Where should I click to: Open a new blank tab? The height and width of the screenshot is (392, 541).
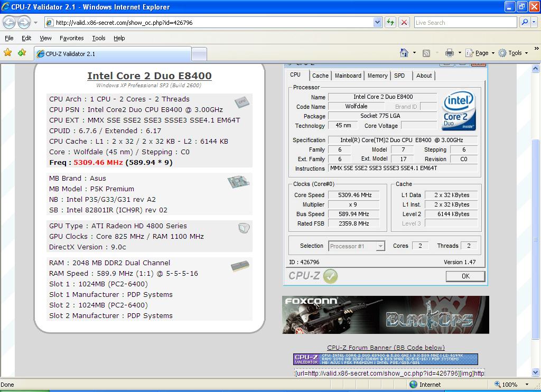(x=199, y=54)
